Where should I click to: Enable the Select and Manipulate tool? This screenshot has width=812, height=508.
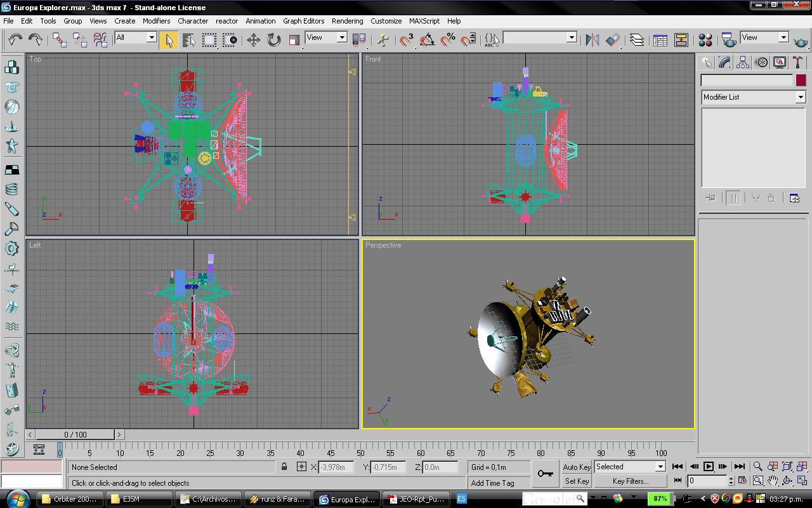click(x=383, y=40)
